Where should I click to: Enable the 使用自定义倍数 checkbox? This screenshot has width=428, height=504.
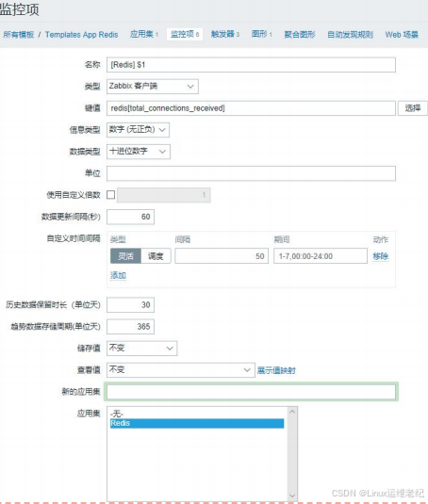click(x=110, y=195)
